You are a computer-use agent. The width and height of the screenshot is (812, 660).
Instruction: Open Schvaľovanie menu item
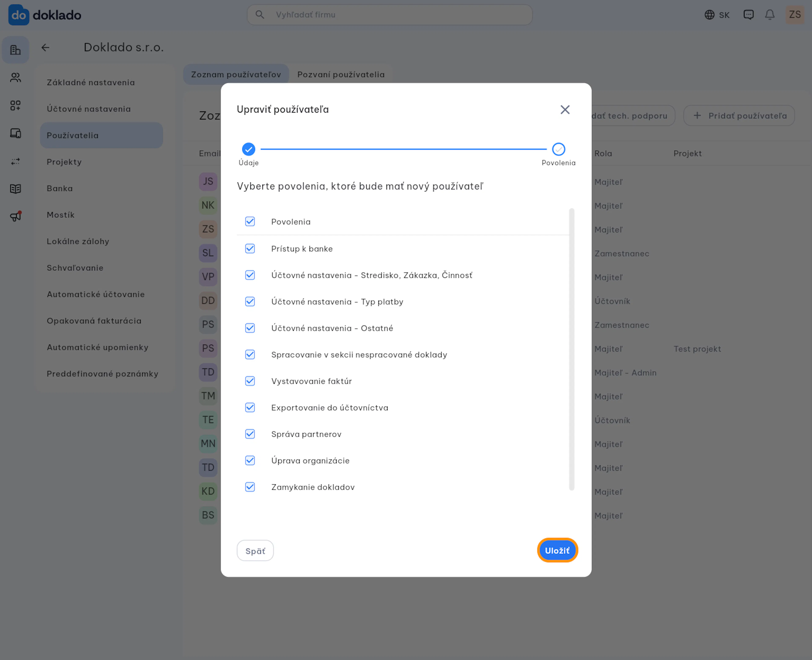(x=101, y=268)
